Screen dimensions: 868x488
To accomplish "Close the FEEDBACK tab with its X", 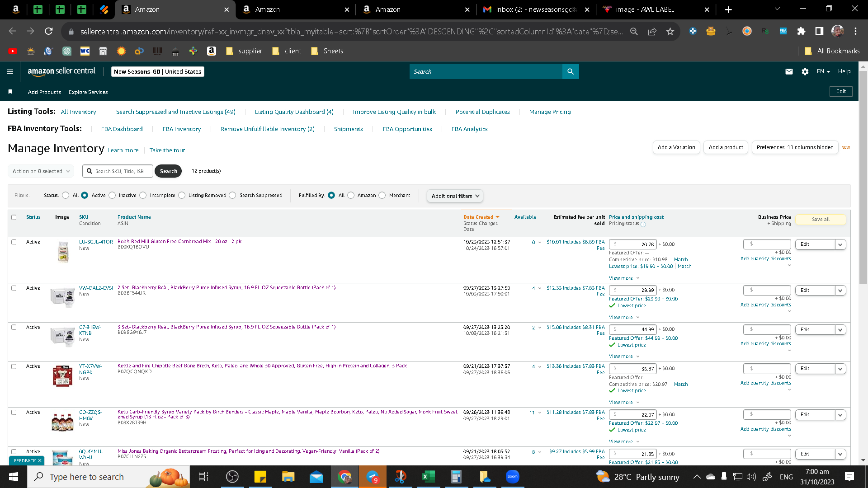I will 40,461.
